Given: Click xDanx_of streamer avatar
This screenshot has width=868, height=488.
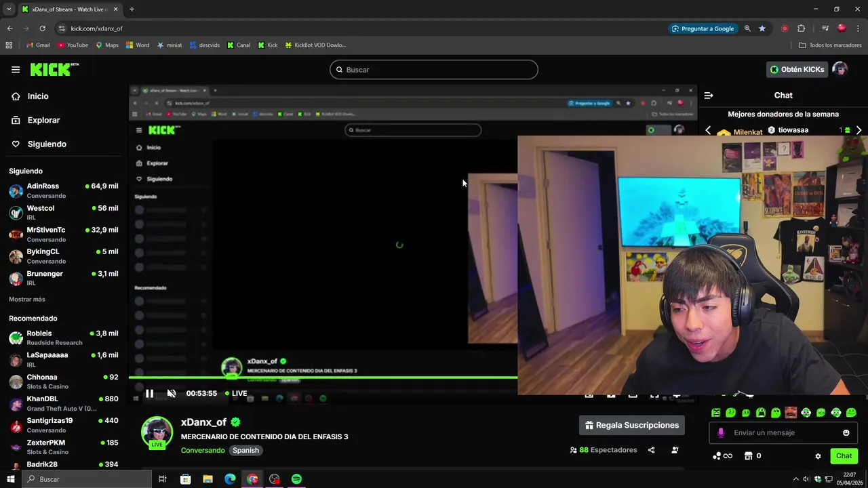Looking at the screenshot, I should click(x=157, y=432).
